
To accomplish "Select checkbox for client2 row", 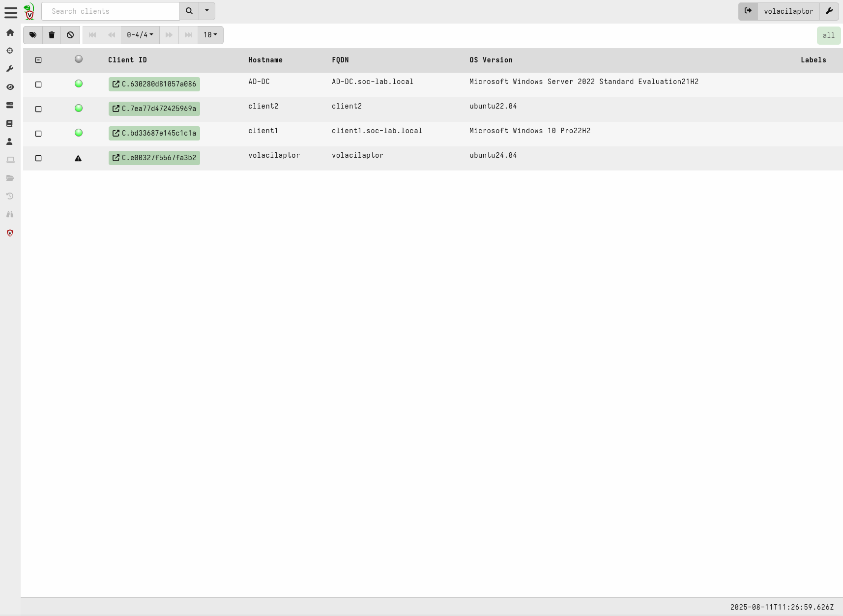I will point(38,109).
